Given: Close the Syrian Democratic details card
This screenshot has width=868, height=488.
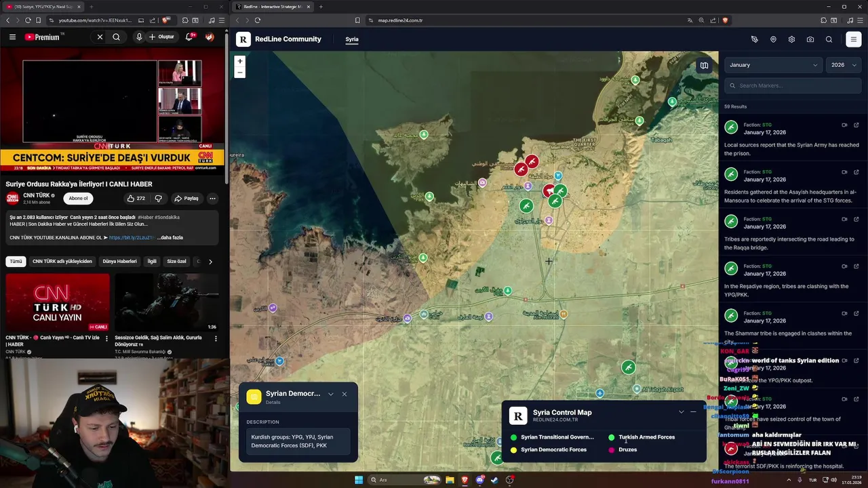Looking at the screenshot, I should [x=344, y=394].
